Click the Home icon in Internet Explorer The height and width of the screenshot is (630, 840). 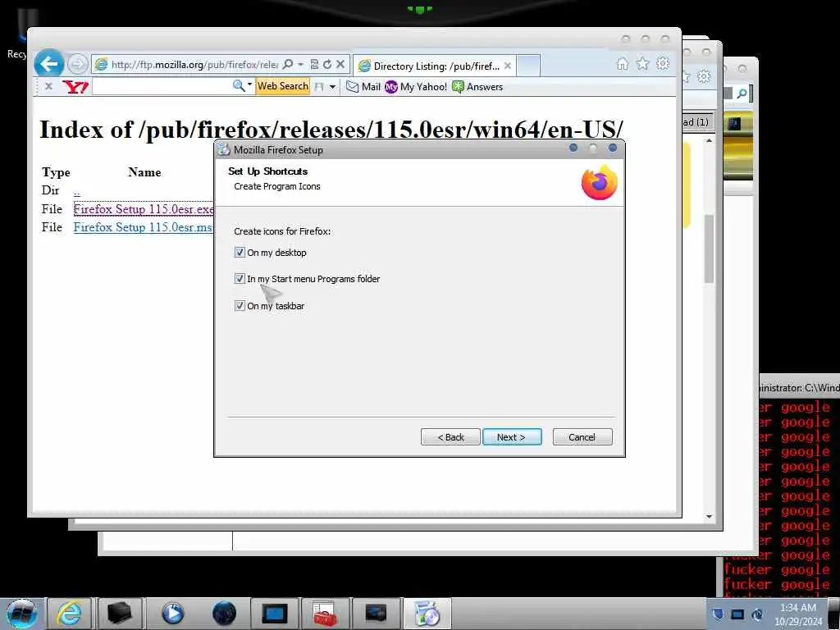[x=622, y=64]
